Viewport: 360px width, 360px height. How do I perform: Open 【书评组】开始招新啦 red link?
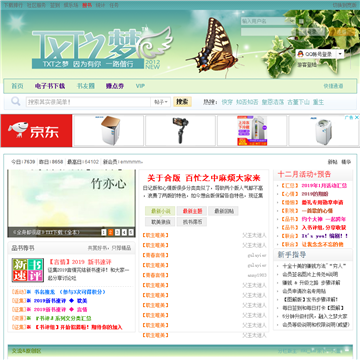[79, 327]
